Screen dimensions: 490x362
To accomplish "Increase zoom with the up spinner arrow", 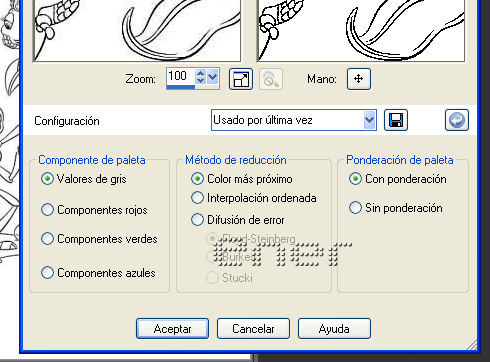I will [x=200, y=73].
